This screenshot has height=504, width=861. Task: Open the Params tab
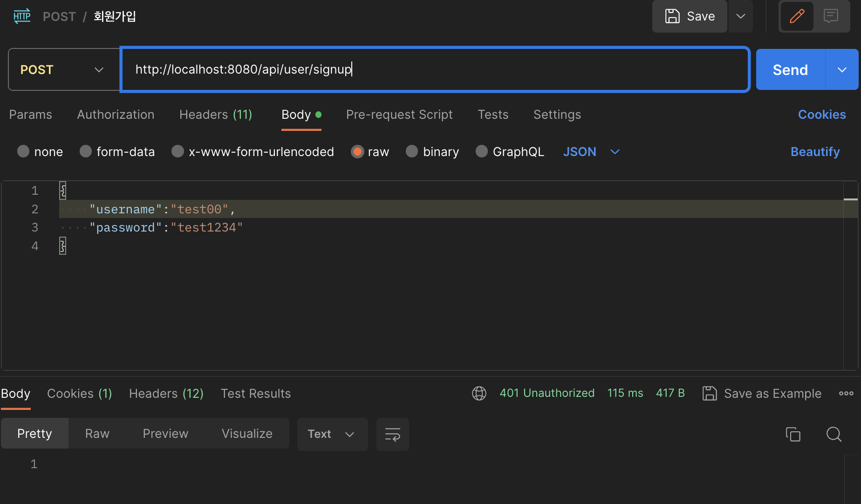click(31, 115)
